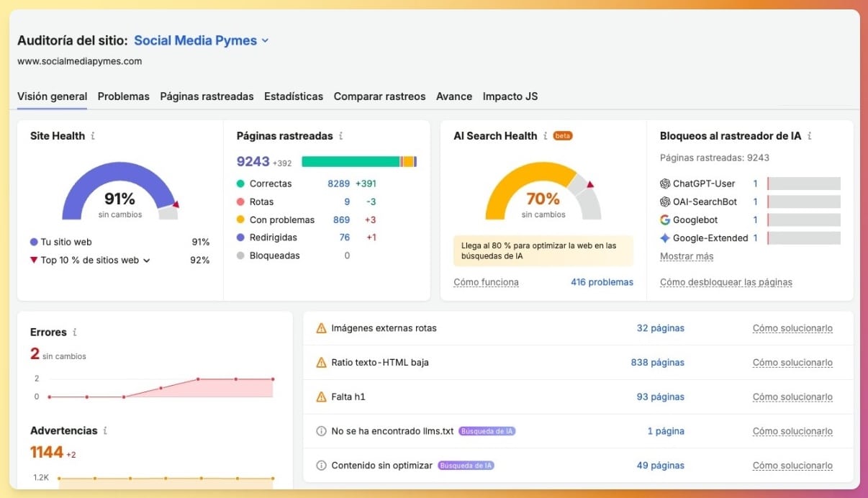Click the Site Health 91% gauge
This screenshot has height=498, width=868.
click(x=119, y=191)
